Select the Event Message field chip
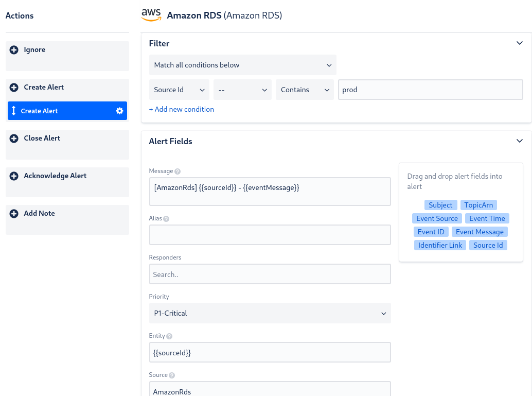This screenshot has height=396, width=532. click(480, 232)
